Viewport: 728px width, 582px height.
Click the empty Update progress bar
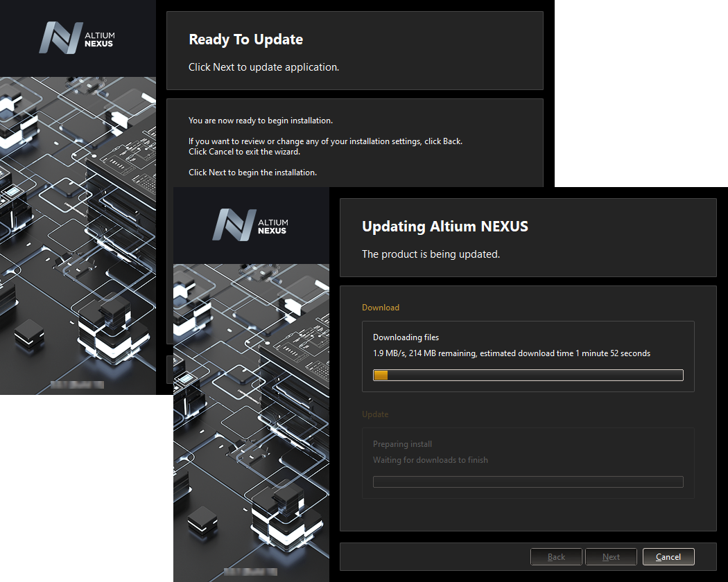click(528, 482)
